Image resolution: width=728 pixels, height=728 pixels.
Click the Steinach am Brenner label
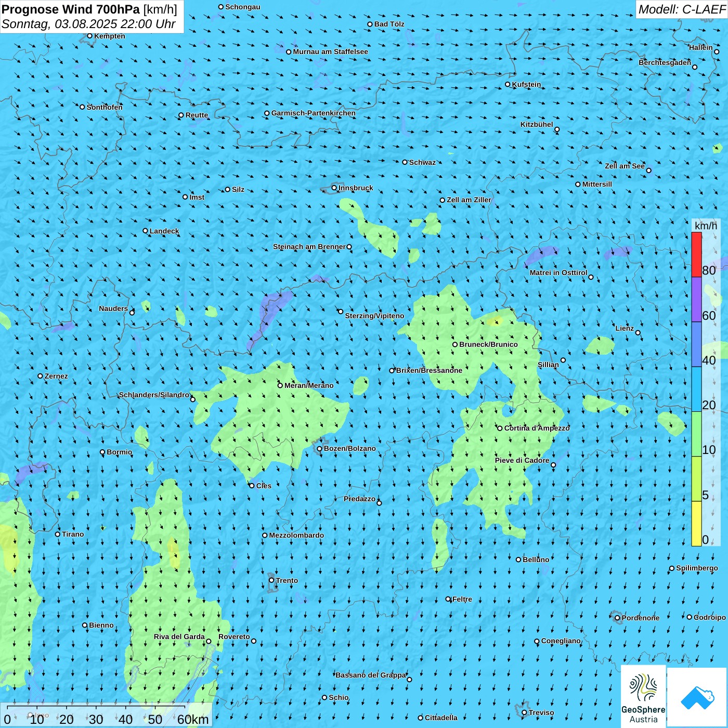pyautogui.click(x=309, y=246)
